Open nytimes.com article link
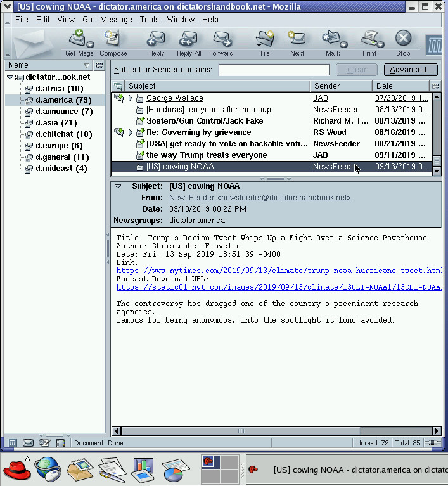Viewport: 448px width, 486px height. pos(279,271)
